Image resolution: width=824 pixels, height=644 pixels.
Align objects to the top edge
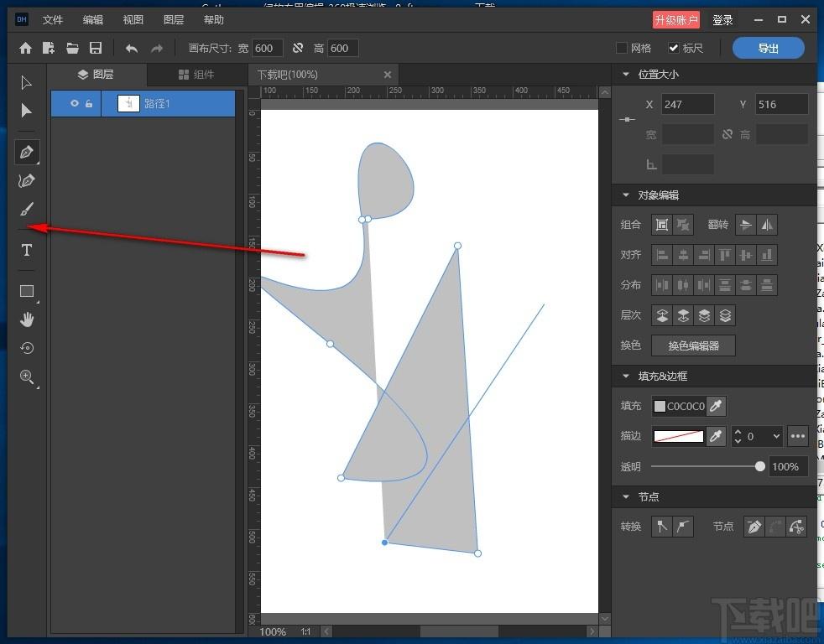click(725, 255)
